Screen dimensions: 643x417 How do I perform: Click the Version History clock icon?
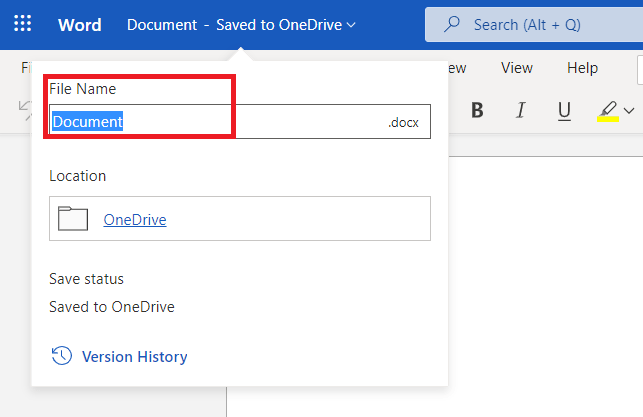[x=62, y=355]
